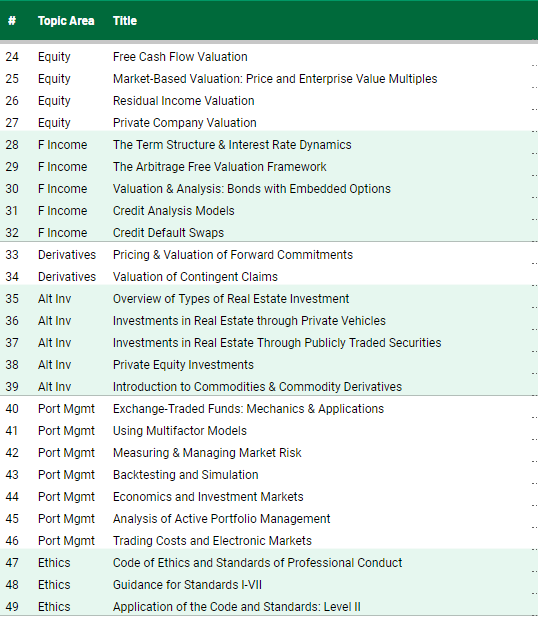Select 'Measuring & Managing Market Risk' cell
This screenshot has width=538, height=627.
tap(207, 453)
